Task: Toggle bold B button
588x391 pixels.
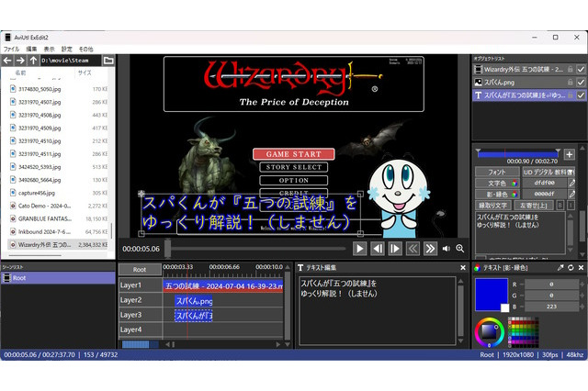Action: pyautogui.click(x=560, y=206)
